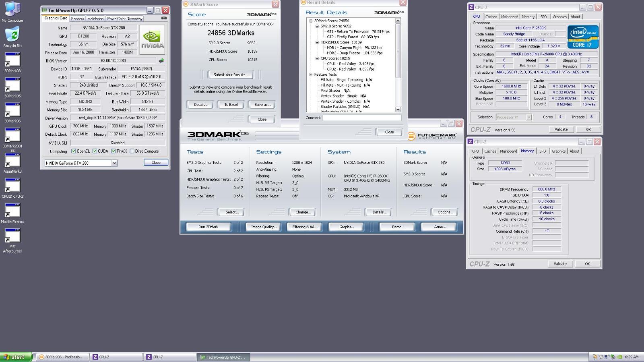This screenshot has height=362, width=644.
Task: Click the Result Details scrollbar down arrow
Action: [398, 110]
